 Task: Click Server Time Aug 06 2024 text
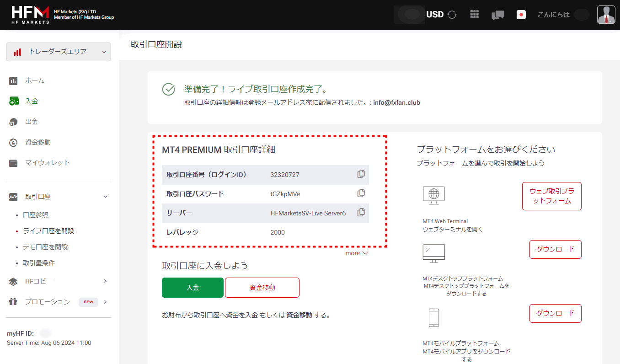[49, 343]
